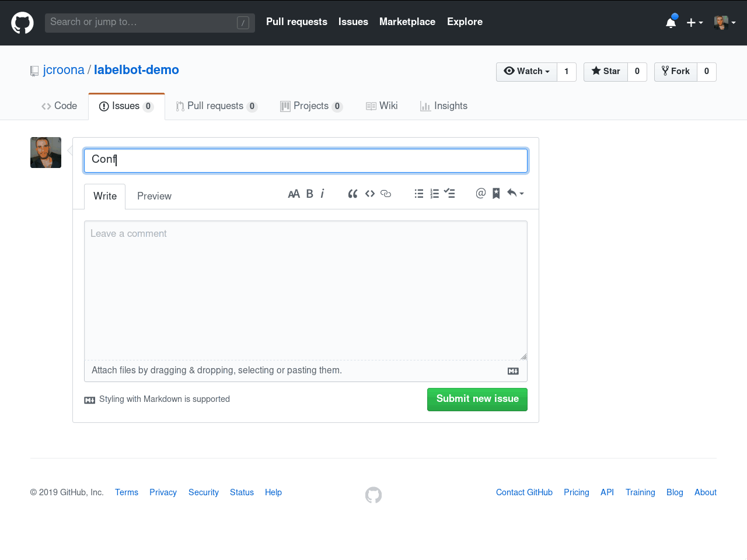Star the labelbot-demo repository
747x560 pixels.
coord(606,72)
